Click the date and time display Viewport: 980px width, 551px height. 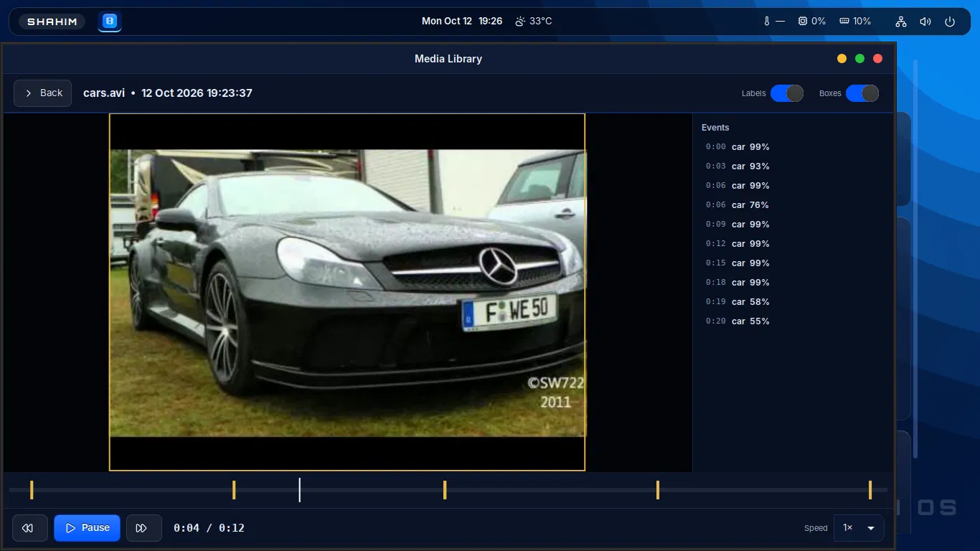462,22
